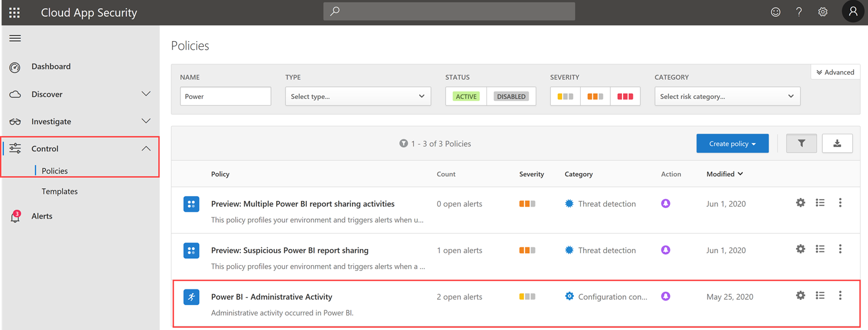Open Power BI - Administrative Activity policy
This screenshot has height=330, width=868.
click(272, 296)
